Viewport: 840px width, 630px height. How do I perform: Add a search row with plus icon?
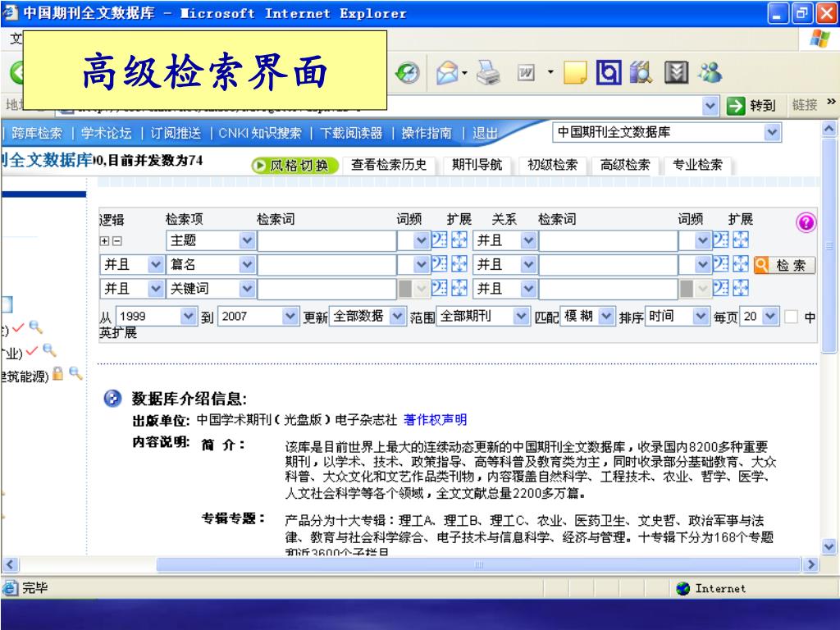pyautogui.click(x=104, y=241)
